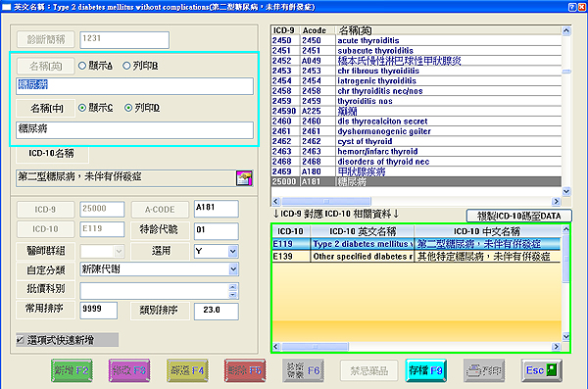Click the 名稱(英) label button
Screen dimensions: 588x389
click(x=46, y=66)
